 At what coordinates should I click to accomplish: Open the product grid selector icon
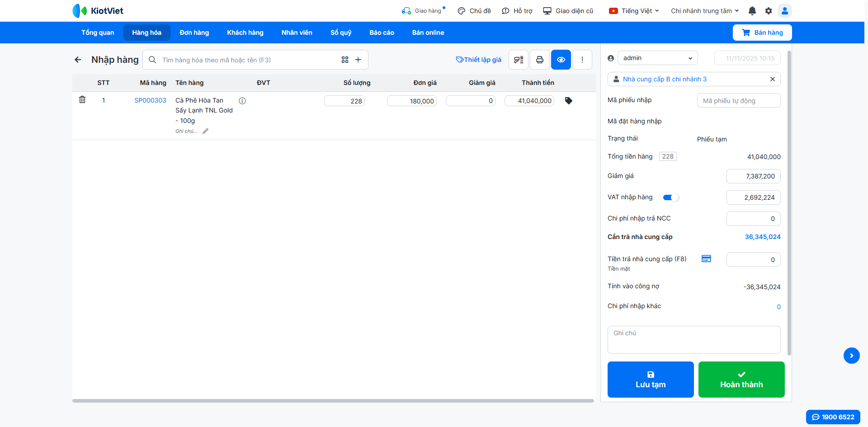(x=345, y=60)
